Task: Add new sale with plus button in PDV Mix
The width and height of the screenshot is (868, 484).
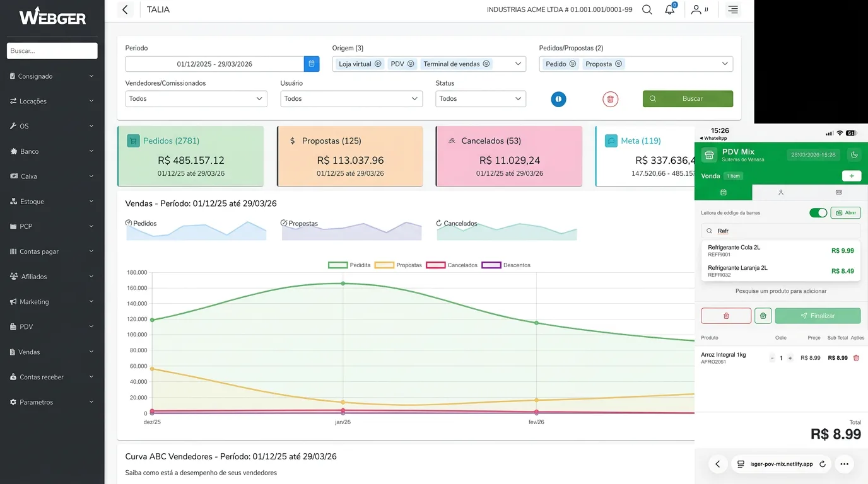Action: pyautogui.click(x=851, y=176)
